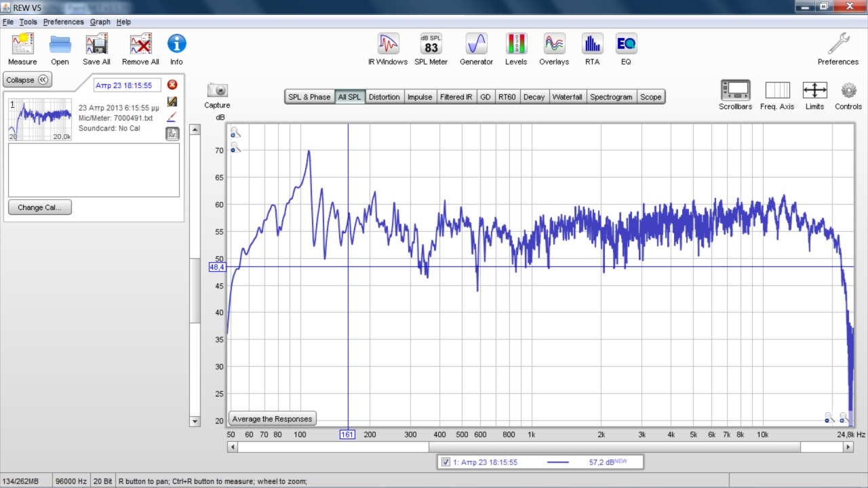868x488 pixels.
Task: Open the Overlays window
Action: tap(554, 45)
